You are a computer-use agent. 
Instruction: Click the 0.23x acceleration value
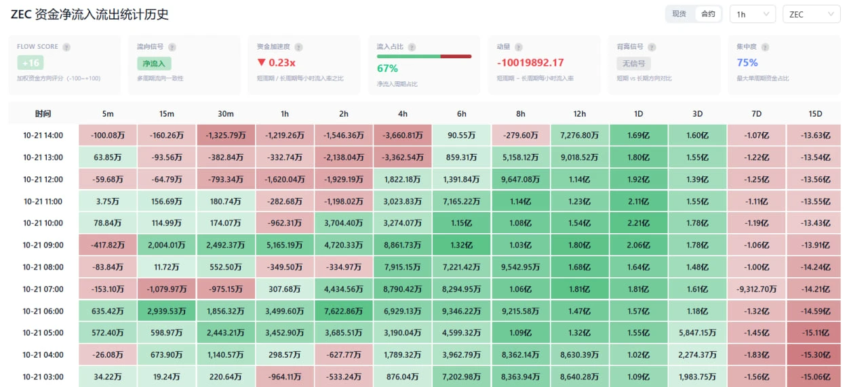(x=281, y=62)
